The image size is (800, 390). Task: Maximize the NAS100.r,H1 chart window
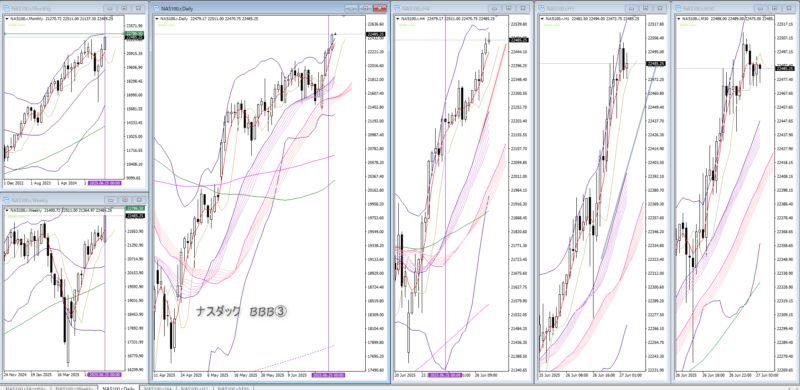646,8
